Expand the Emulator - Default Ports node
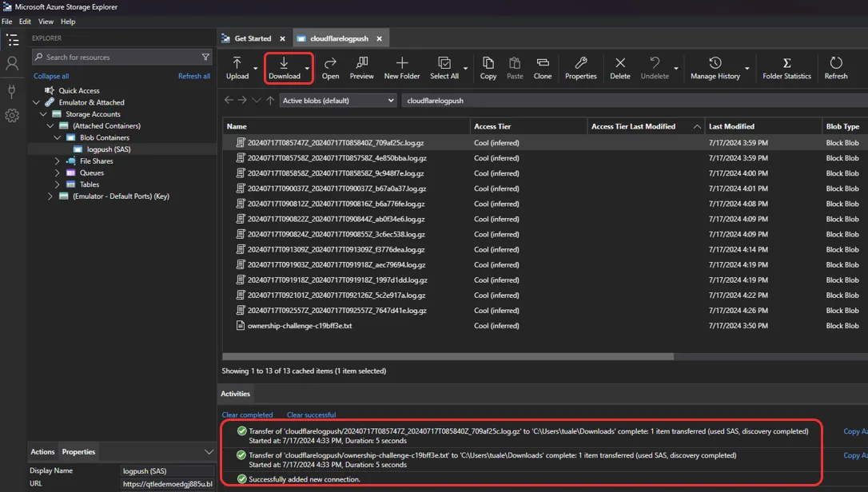 tap(50, 196)
